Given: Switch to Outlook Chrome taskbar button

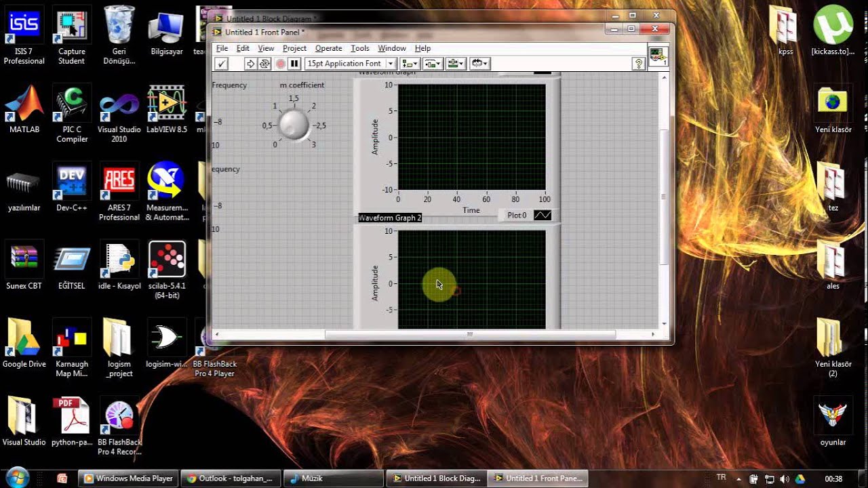Looking at the screenshot, I should point(230,479).
